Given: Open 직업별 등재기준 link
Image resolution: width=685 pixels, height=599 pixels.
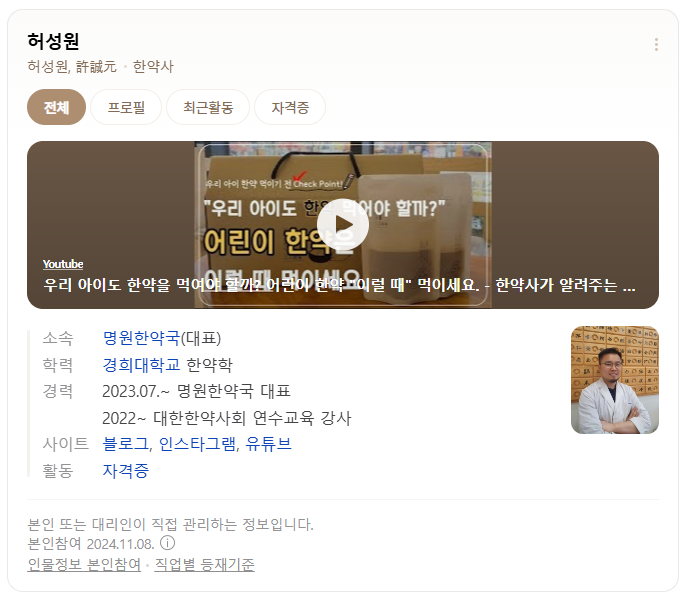Looking at the screenshot, I should pos(204,564).
